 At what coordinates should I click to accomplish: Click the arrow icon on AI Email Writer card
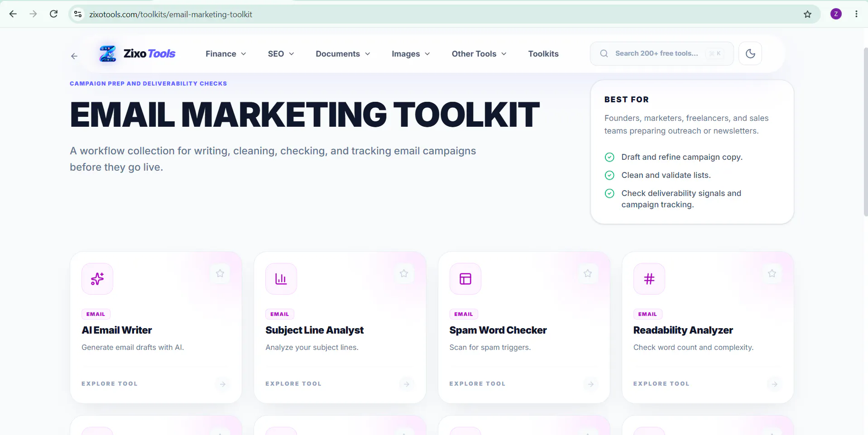coord(223,384)
